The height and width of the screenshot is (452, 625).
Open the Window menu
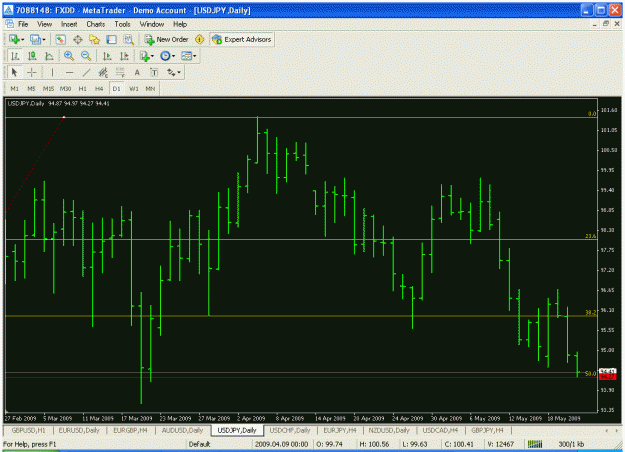(152, 24)
